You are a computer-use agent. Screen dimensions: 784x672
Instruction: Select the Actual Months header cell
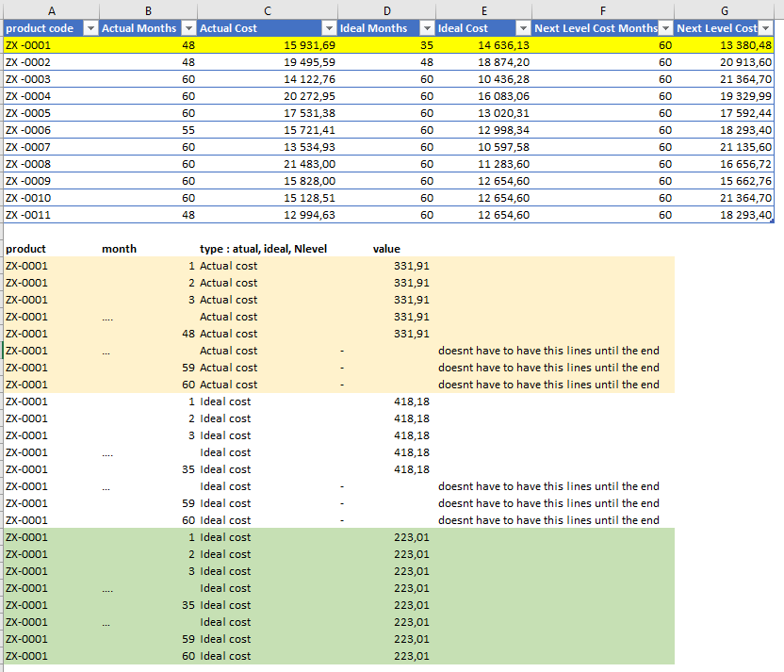149,28
